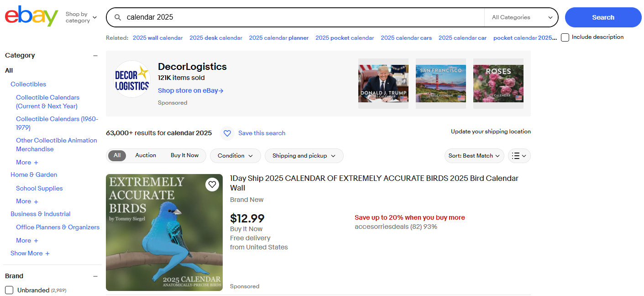Expand More under Home & Garden
This screenshot has width=644, height=296.
point(27,201)
